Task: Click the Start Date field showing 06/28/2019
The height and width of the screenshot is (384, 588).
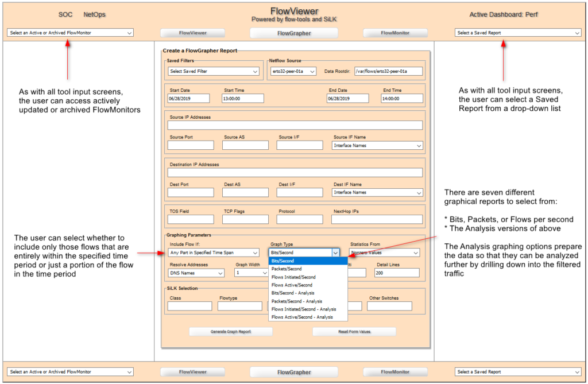Action: pos(189,98)
